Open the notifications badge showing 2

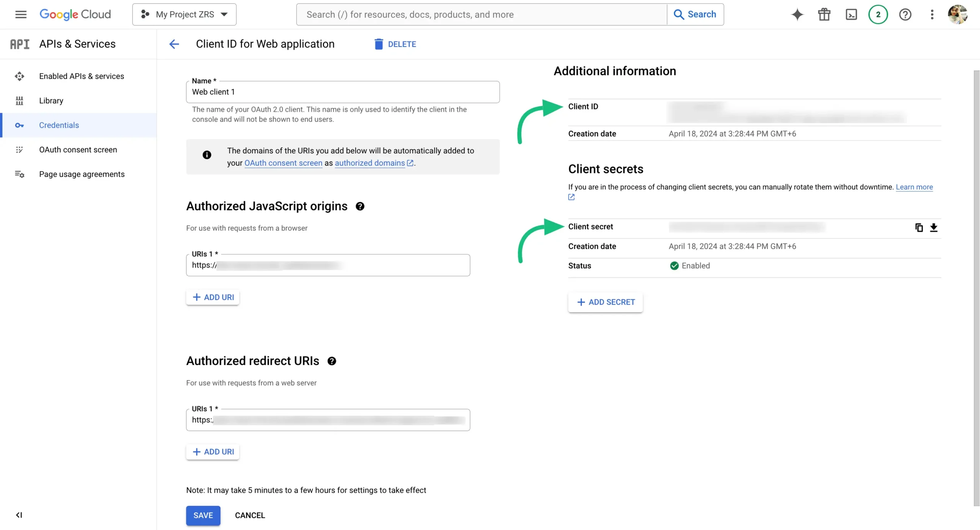coord(878,15)
